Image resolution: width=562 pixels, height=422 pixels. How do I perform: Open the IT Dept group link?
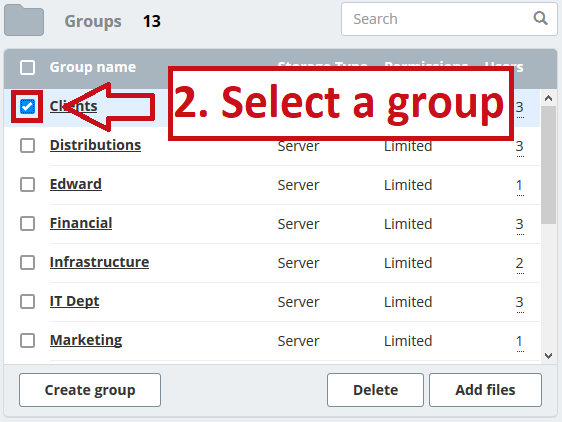click(75, 302)
